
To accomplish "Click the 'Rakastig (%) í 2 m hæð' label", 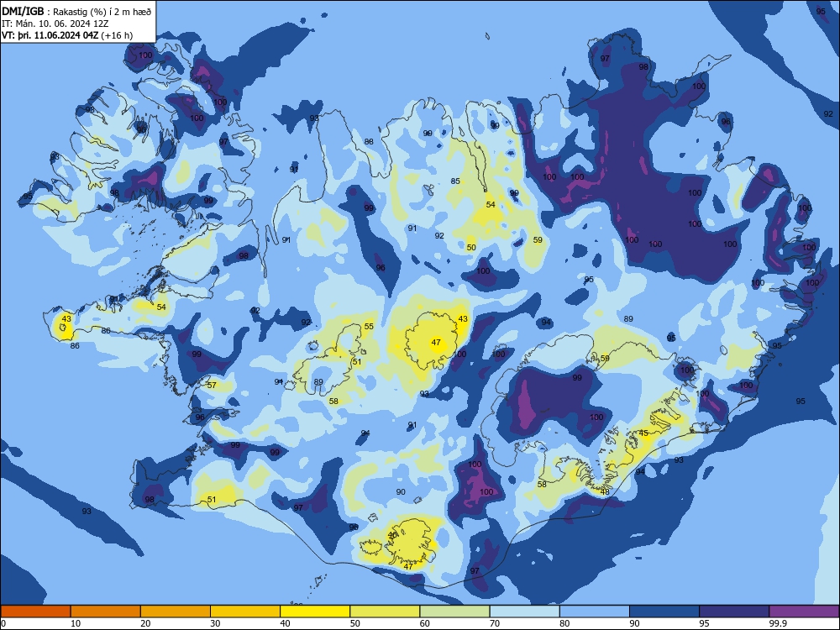I will pyautogui.click(x=102, y=12).
